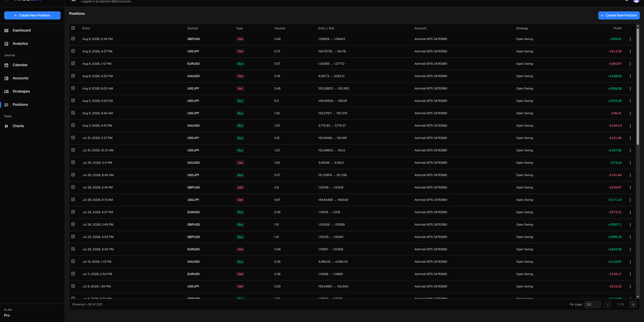Go to the Accounts menu item
644x322 pixels.
pyautogui.click(x=20, y=78)
